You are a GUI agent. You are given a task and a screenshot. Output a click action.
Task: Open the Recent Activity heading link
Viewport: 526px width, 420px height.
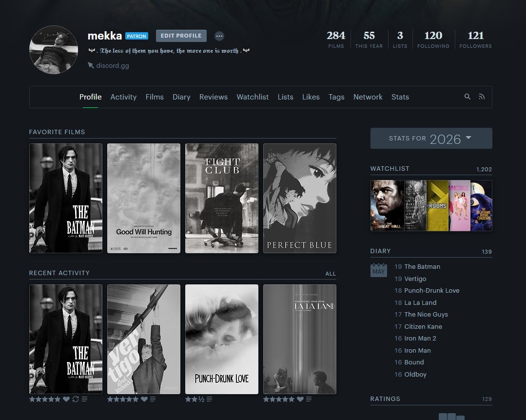59,273
